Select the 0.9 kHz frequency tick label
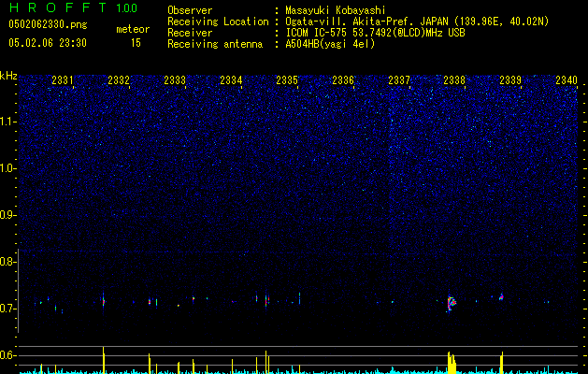The image size is (588, 374). point(7,215)
